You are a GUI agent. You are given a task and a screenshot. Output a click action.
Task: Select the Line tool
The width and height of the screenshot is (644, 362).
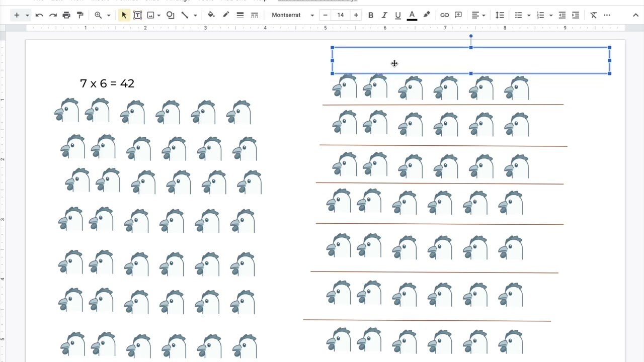(185, 15)
